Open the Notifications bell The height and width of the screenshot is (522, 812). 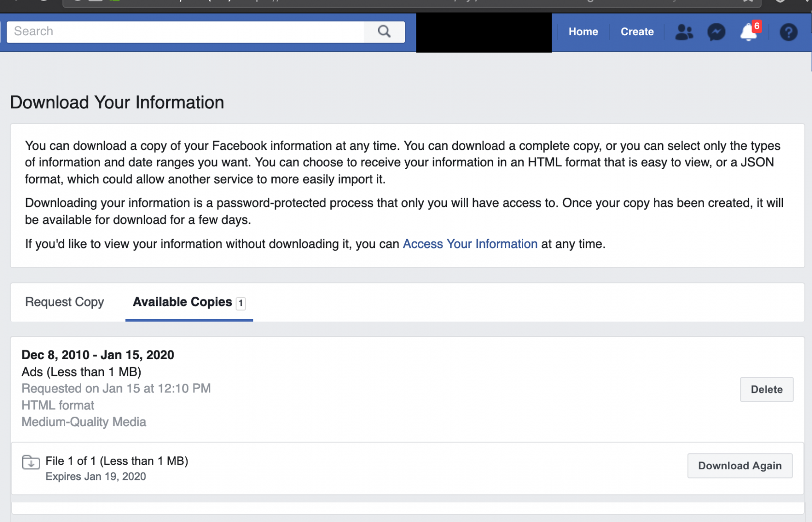pyautogui.click(x=748, y=33)
